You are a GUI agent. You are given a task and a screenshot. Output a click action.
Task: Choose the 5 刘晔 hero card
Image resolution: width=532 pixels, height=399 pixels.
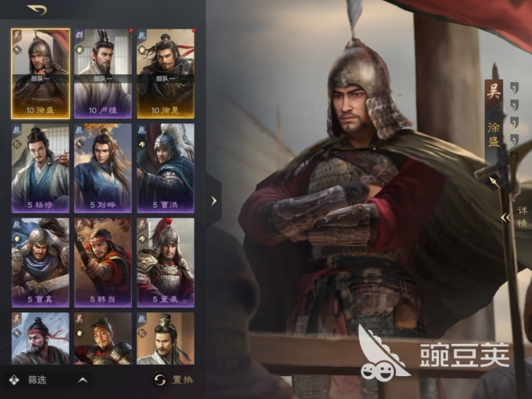point(103,168)
